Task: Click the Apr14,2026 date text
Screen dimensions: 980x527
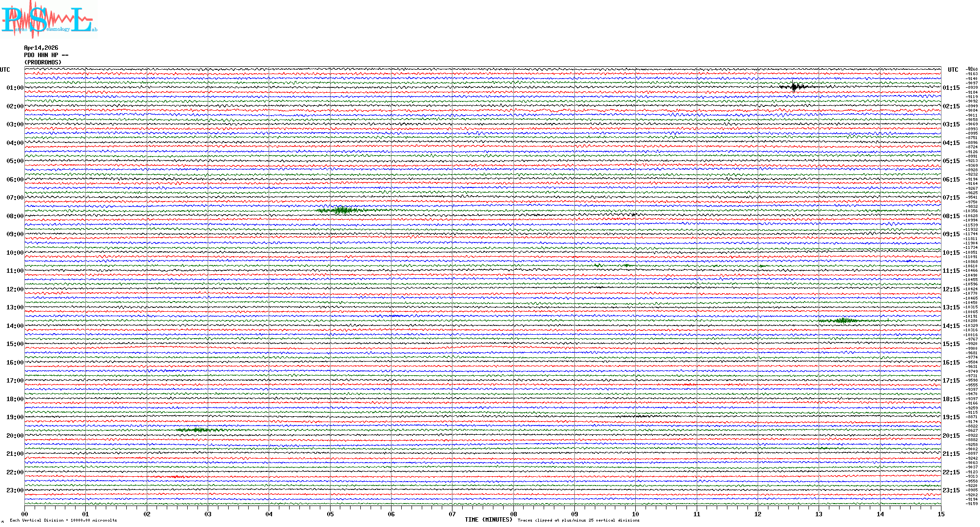Action: pos(41,48)
